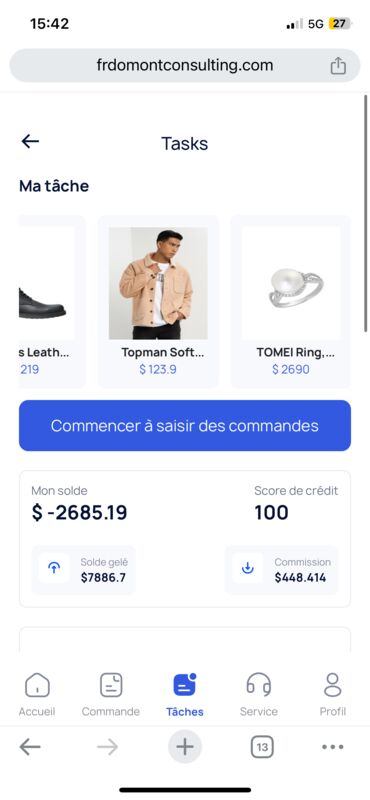The image size is (370, 800).
Task: Open the Service headset icon
Action: tap(259, 685)
